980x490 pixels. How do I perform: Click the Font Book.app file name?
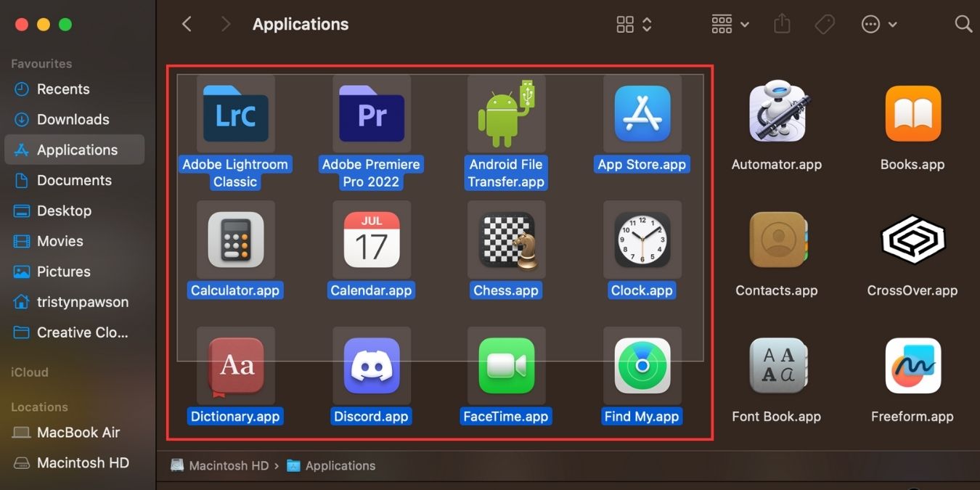point(777,417)
